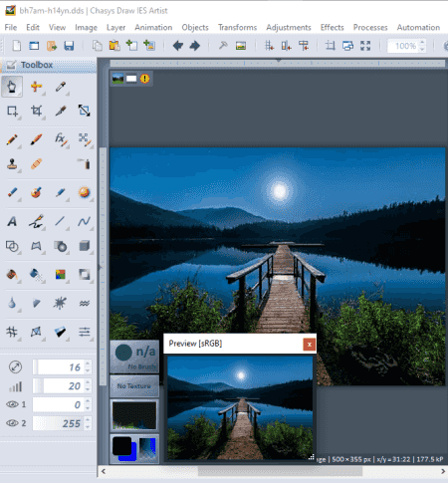Select the 3D cube shape tool
This screenshot has height=483, width=448.
85,246
